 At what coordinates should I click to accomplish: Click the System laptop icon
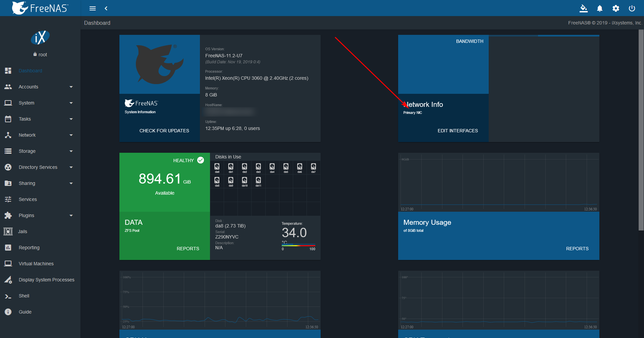(8, 103)
